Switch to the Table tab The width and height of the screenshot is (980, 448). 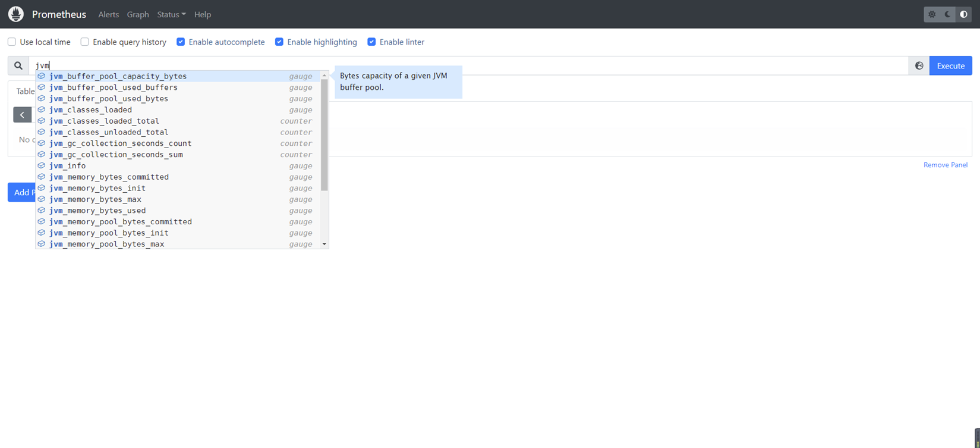point(26,92)
